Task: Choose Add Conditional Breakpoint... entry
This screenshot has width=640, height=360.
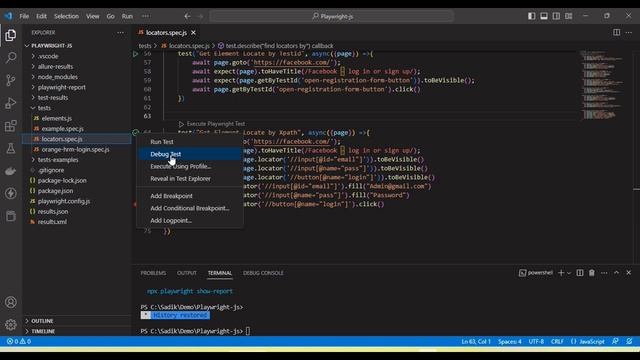Action: 190,208
